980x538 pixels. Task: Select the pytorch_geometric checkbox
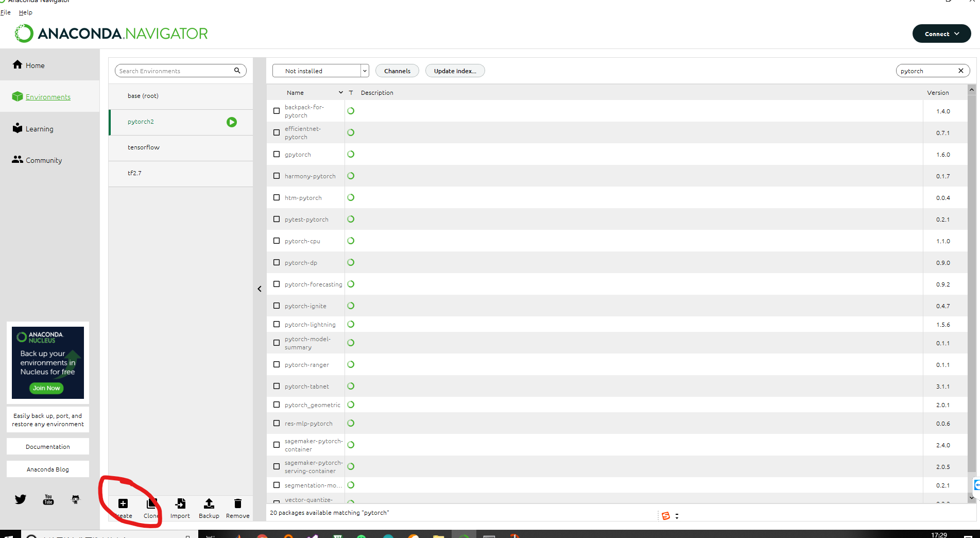tap(277, 405)
